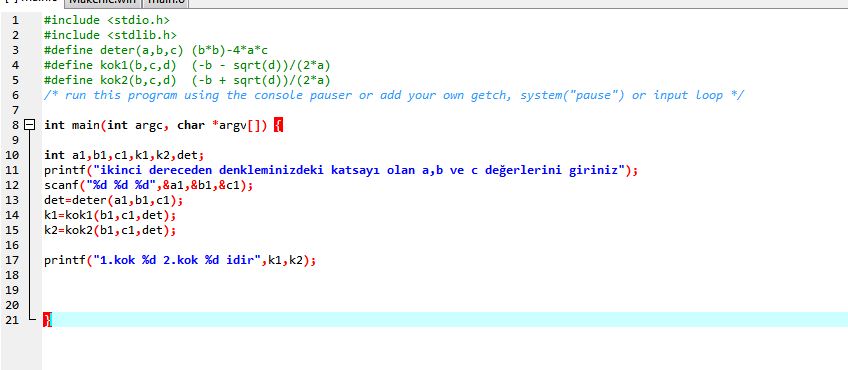Collapse the main function fold marker
The height and width of the screenshot is (370, 848).
(x=30, y=125)
